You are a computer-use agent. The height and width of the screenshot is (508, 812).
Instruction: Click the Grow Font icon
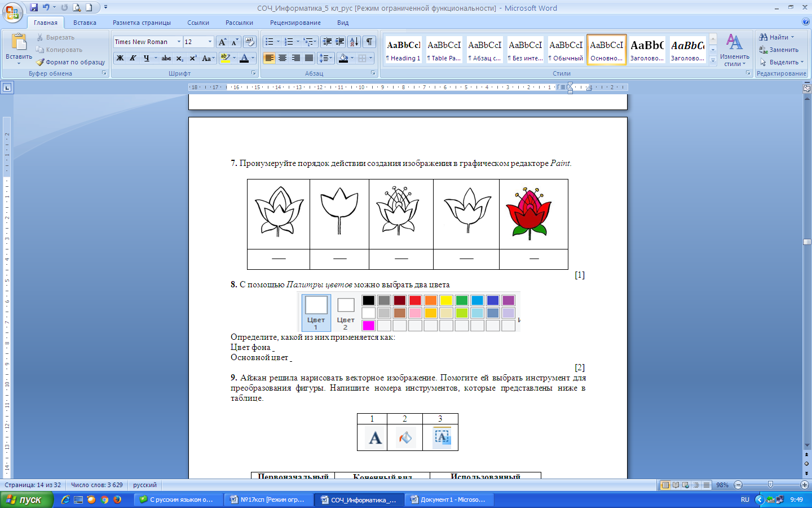point(222,42)
